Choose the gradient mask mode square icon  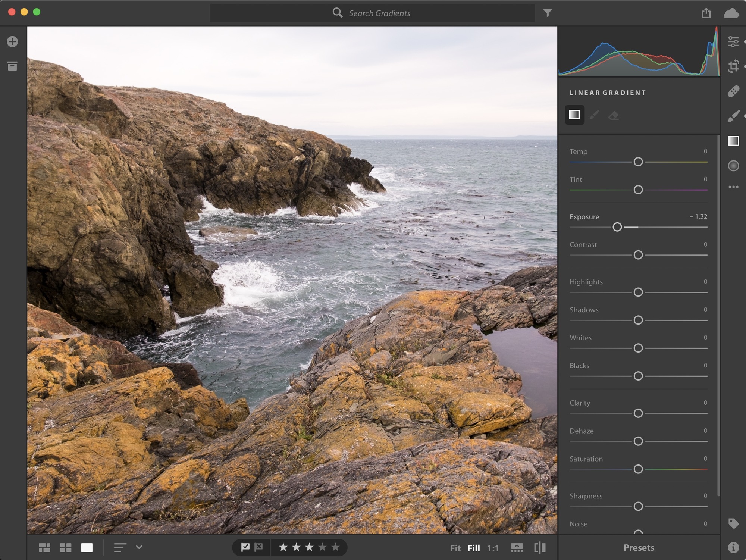574,115
